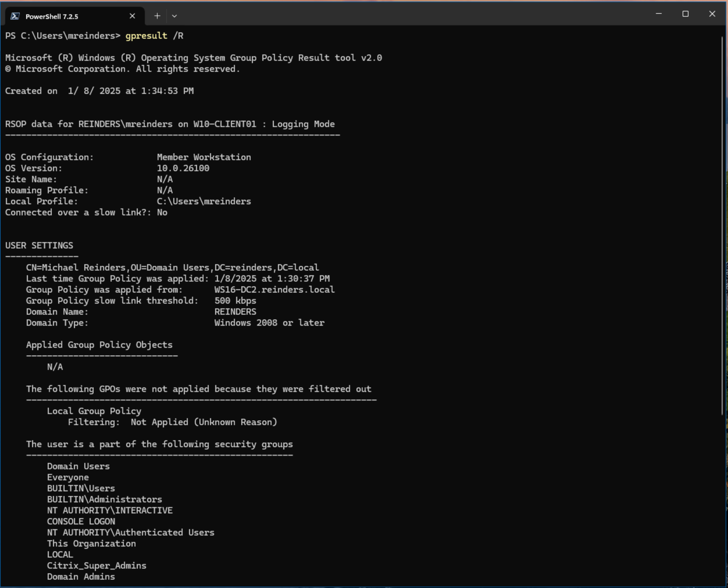The height and width of the screenshot is (588, 728).
Task: Click the NT AUTHORITY\Authenticated Users entry
Action: [130, 532]
